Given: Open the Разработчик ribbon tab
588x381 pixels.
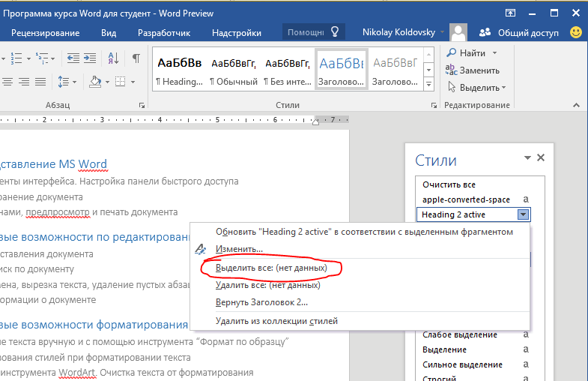Looking at the screenshot, I should click(x=164, y=33).
